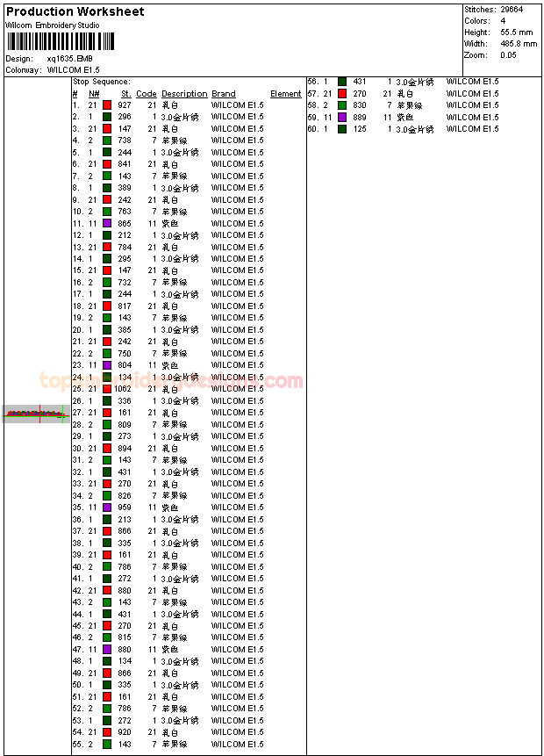This screenshot has height=756, width=544.
Task: Click stitch count '296' in row 2
Action: pos(125,117)
